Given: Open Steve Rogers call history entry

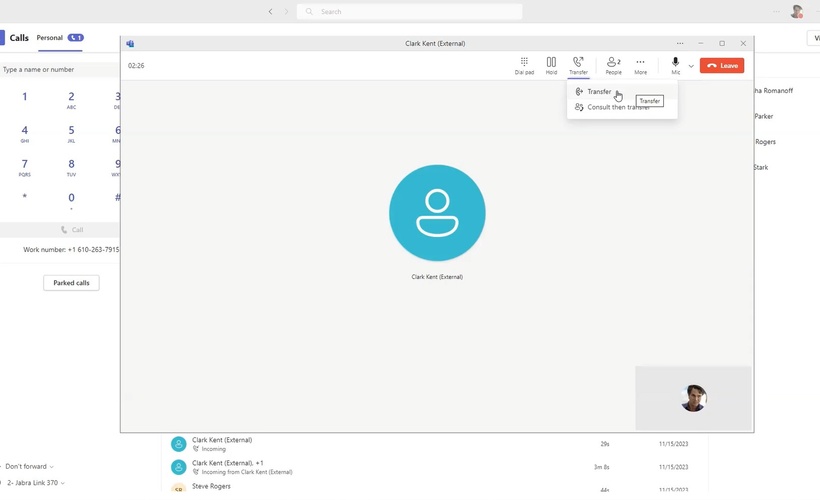Looking at the screenshot, I should tap(435, 487).
